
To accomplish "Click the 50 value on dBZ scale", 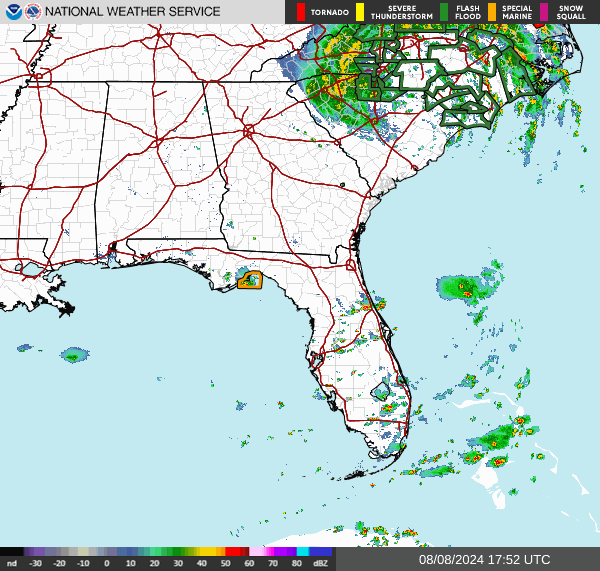I will [x=225, y=563].
